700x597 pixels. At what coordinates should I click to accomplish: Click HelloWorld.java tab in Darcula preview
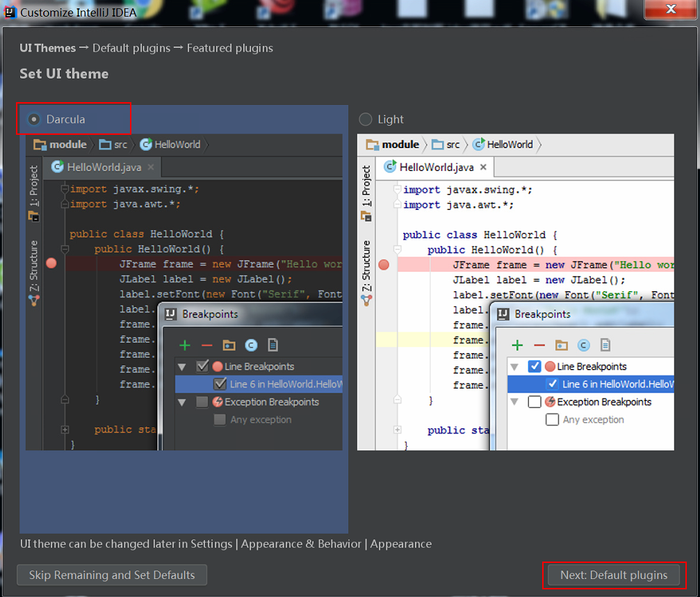pos(102,167)
